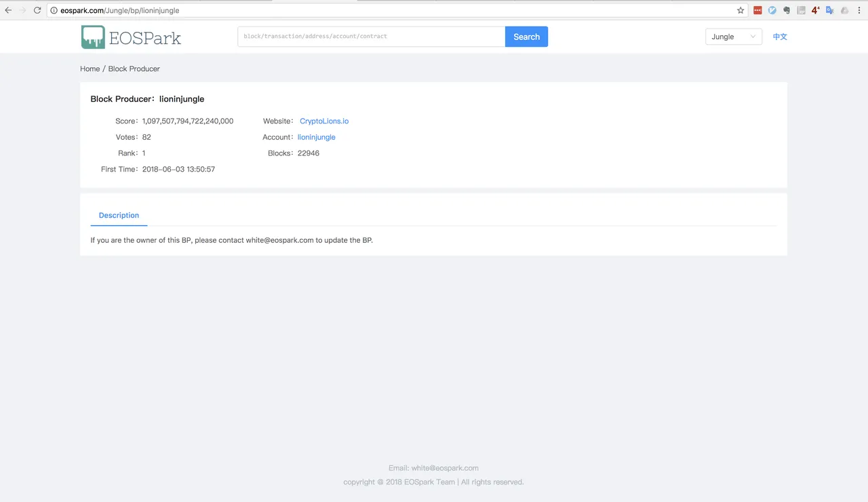Open the blue checkmark extension icon
This screenshot has width=868, height=502.
tap(772, 10)
